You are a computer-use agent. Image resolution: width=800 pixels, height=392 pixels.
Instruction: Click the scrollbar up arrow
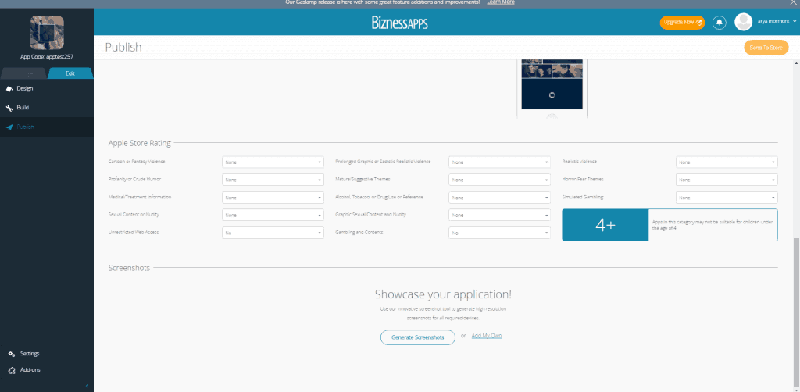point(796,63)
